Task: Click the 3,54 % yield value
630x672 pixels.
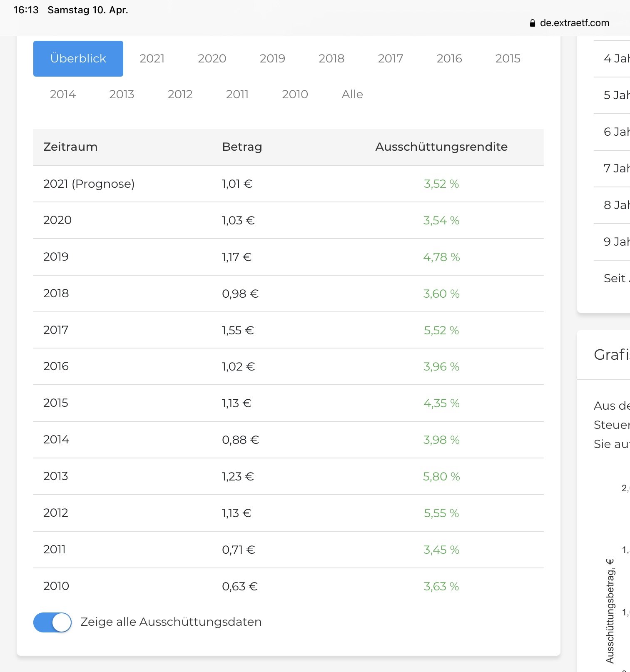Action: [441, 220]
